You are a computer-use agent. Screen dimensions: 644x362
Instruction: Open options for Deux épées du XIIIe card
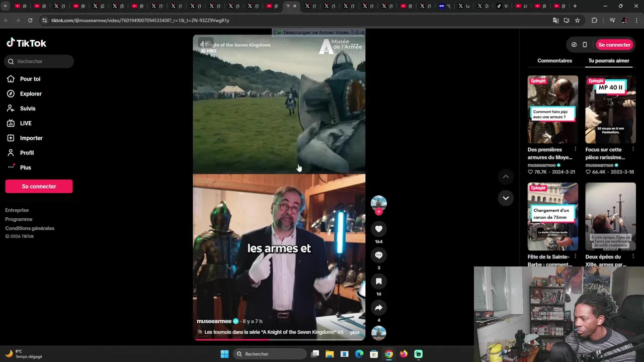[633, 256]
